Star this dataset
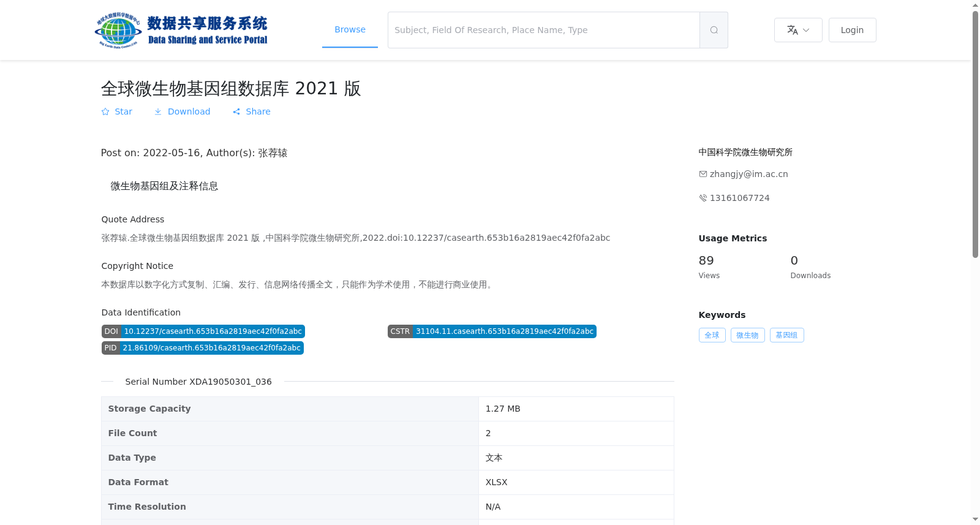The height and width of the screenshot is (525, 980). pyautogui.click(x=116, y=111)
